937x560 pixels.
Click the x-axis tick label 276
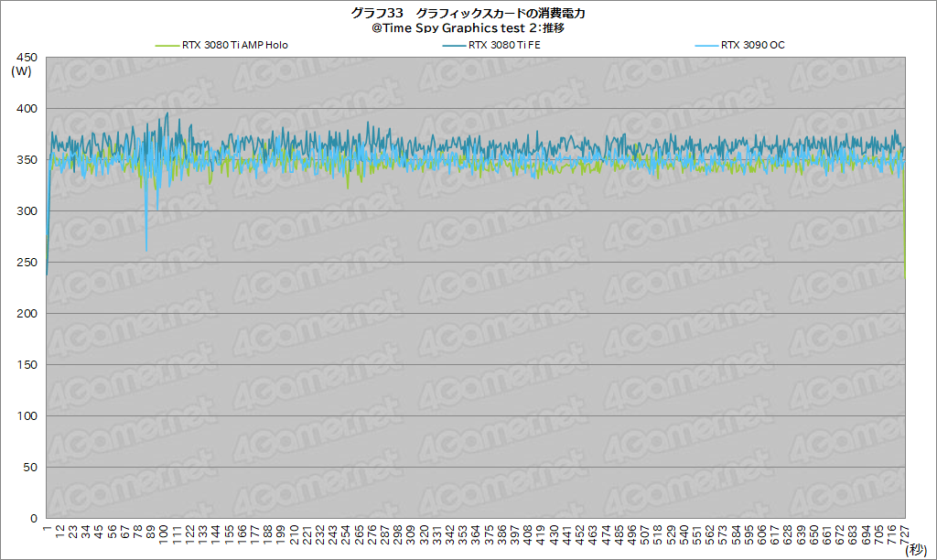[372, 534]
